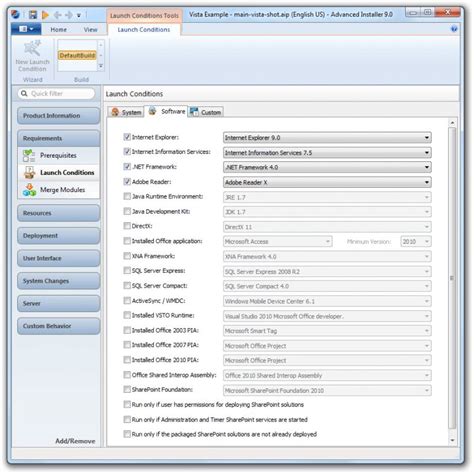474x474 pixels.
Task: Open the Adobe Reader X dropdown
Action: (327, 182)
